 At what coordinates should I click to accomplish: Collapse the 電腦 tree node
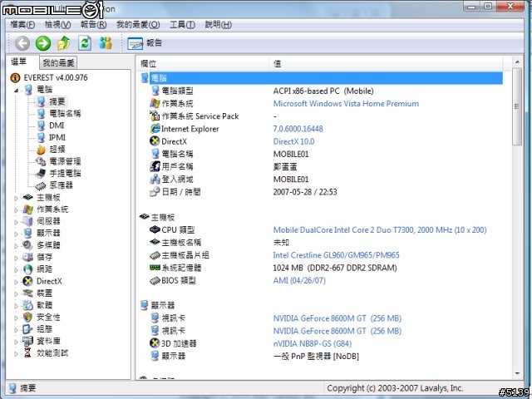point(17,91)
